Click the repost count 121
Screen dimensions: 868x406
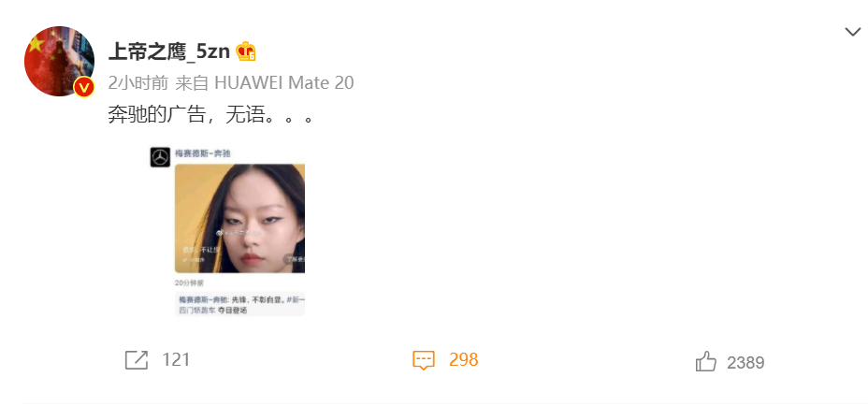click(176, 360)
